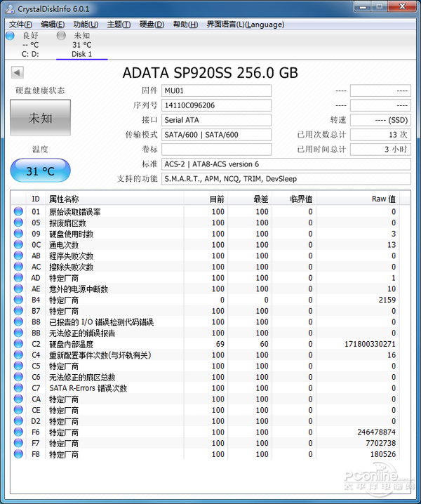Click the status orb for attribute C4
This screenshot has width=421, height=504.
tap(18, 355)
